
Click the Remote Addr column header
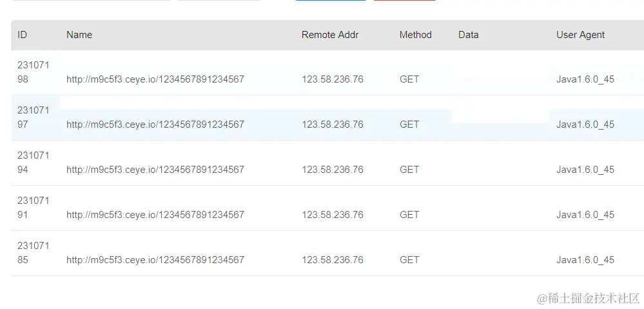pyautogui.click(x=330, y=35)
